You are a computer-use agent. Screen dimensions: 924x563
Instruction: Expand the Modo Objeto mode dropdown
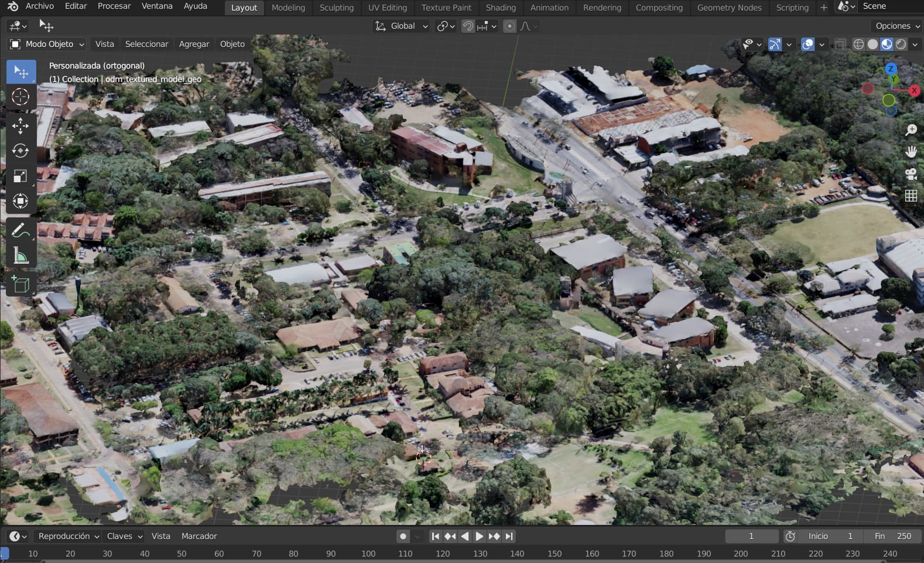(x=48, y=45)
